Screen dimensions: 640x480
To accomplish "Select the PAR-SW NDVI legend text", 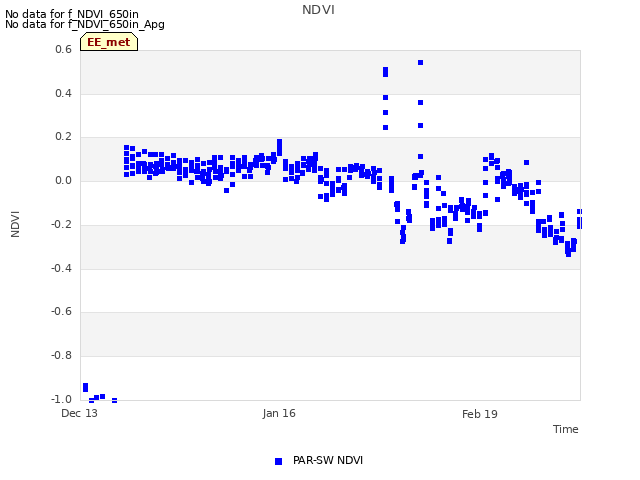I will click(328, 460).
